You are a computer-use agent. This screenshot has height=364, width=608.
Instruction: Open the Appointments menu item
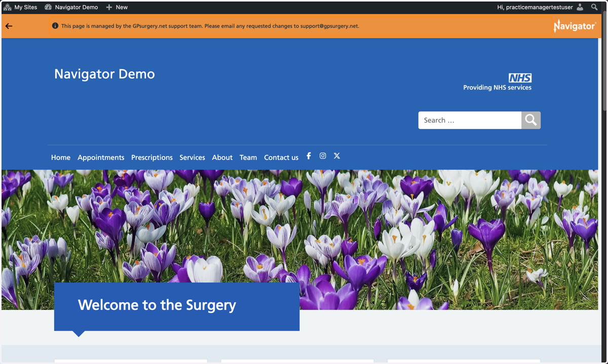[x=101, y=157]
